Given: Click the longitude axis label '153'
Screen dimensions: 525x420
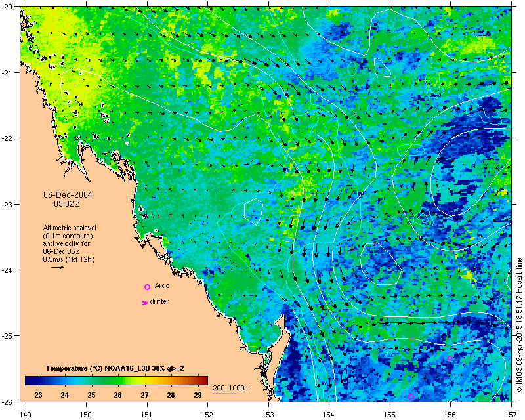Looking at the screenshot, I should 268,415.
